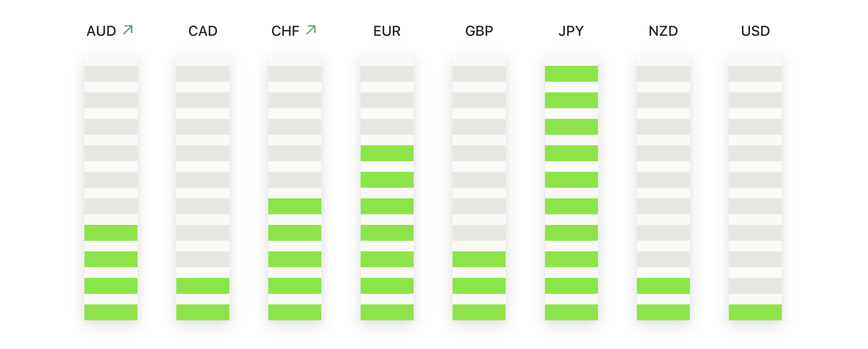Click the topmost green bar in the GBP meter

pyautogui.click(x=479, y=259)
